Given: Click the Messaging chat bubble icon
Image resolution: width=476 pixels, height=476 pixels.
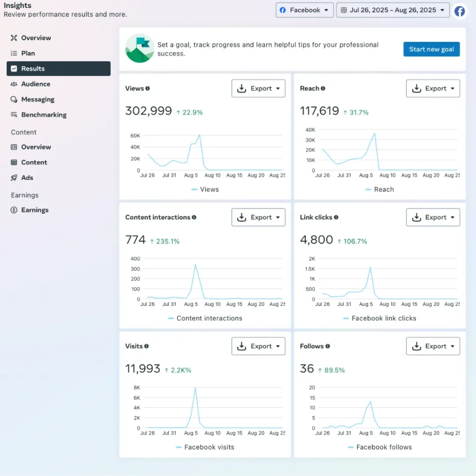Looking at the screenshot, I should coord(14,99).
